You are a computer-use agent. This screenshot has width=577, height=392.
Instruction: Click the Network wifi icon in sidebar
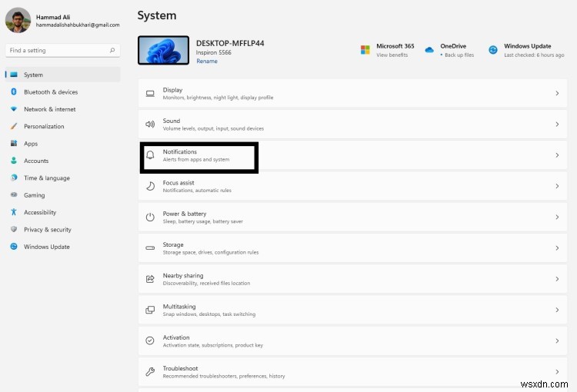(x=14, y=109)
